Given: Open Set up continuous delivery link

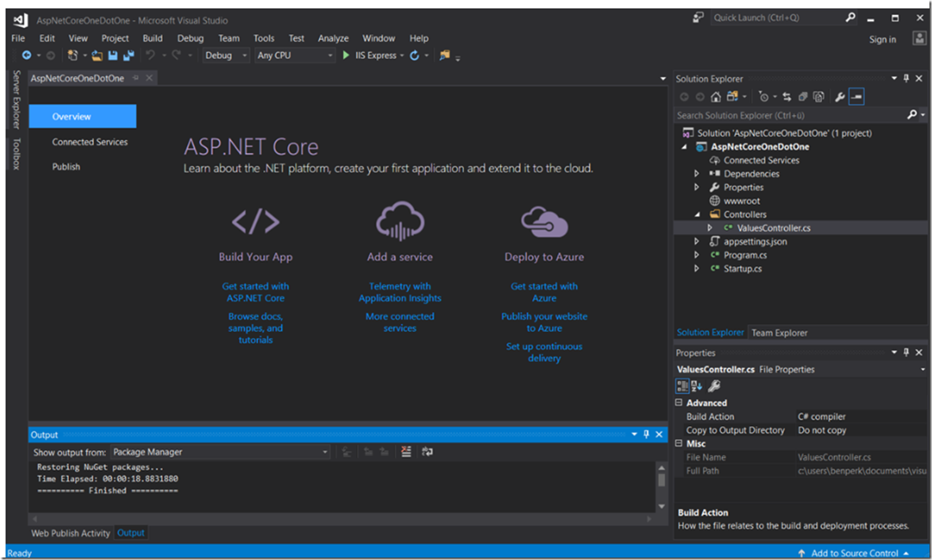Looking at the screenshot, I should tap(544, 352).
